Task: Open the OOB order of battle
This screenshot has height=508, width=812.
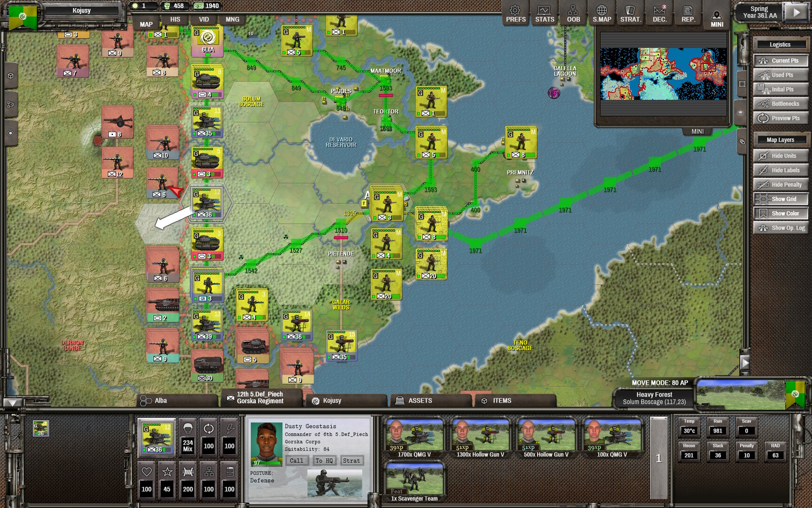Action: [573, 13]
